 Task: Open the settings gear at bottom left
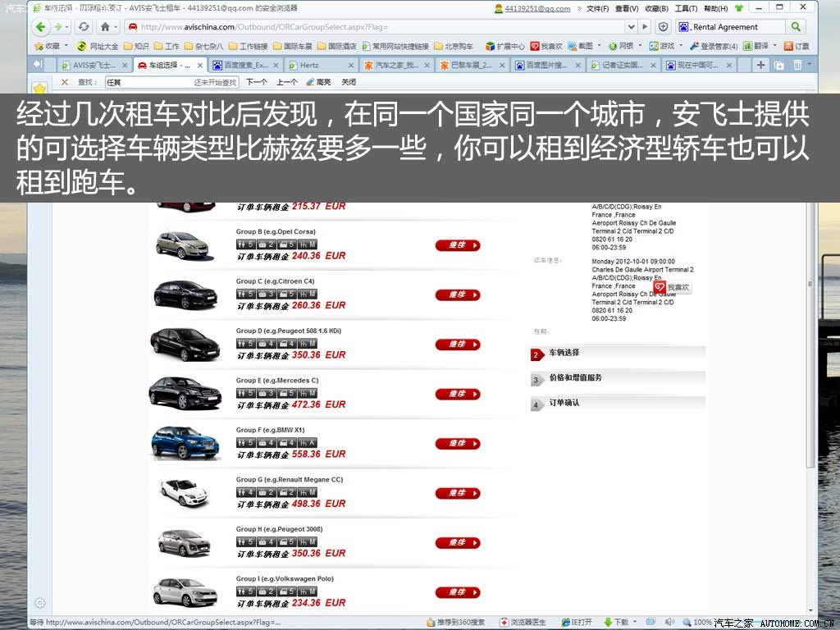point(39,603)
